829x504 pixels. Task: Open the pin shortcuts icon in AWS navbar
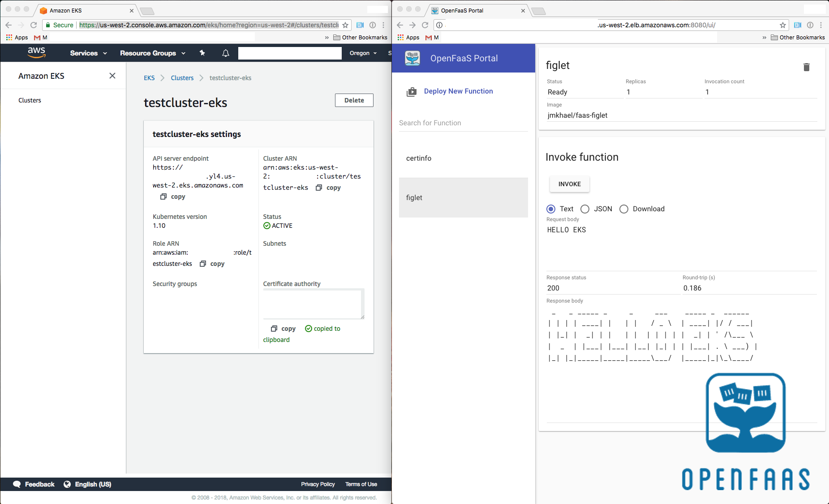click(x=202, y=53)
